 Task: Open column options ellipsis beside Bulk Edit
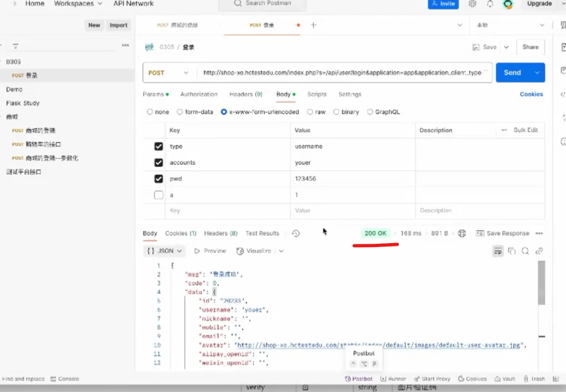click(504, 130)
